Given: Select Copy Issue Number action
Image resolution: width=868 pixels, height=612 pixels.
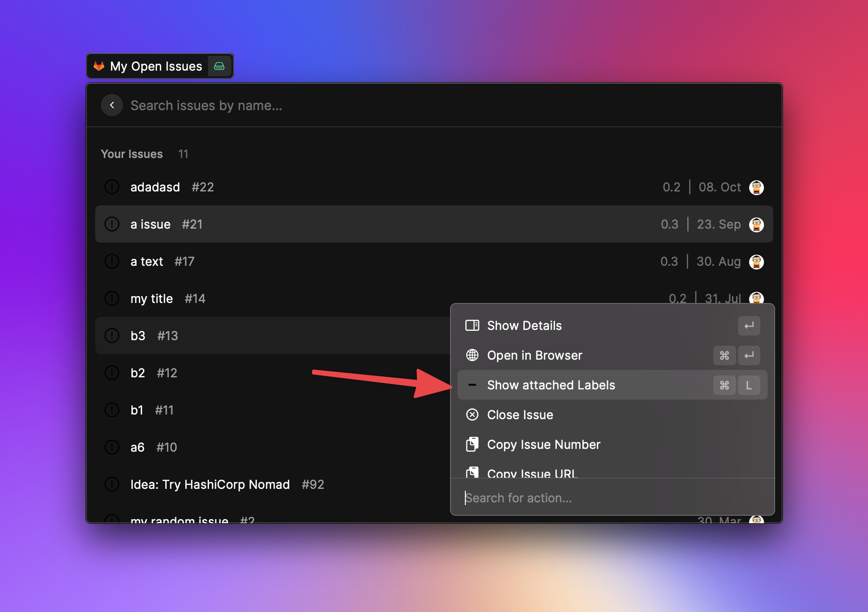Looking at the screenshot, I should (x=612, y=445).
